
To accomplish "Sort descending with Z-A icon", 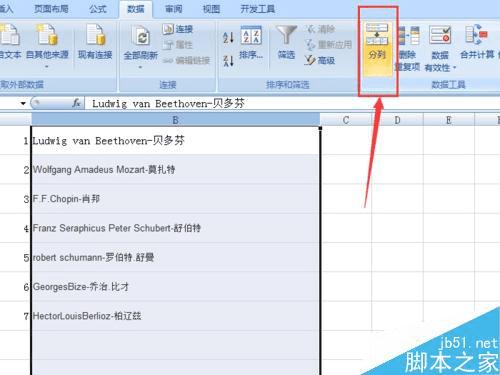I will point(228,61).
